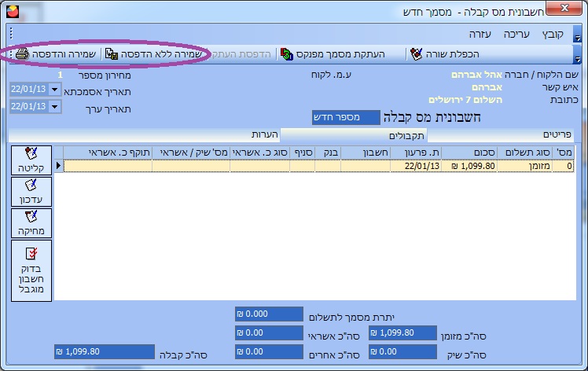This screenshot has height=371, width=588.
Task: Click the ת. פרעון column header
Action: tap(417, 152)
